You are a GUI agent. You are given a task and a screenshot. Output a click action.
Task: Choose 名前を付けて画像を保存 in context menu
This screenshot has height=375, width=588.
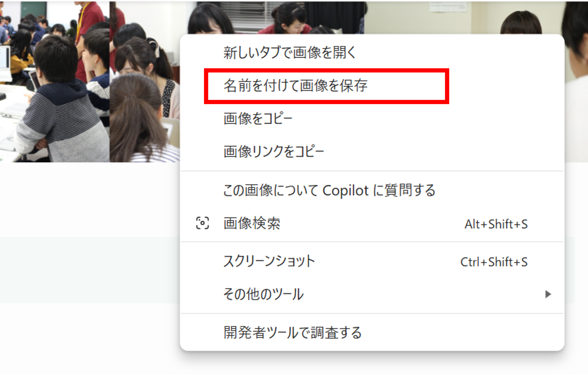tap(295, 86)
